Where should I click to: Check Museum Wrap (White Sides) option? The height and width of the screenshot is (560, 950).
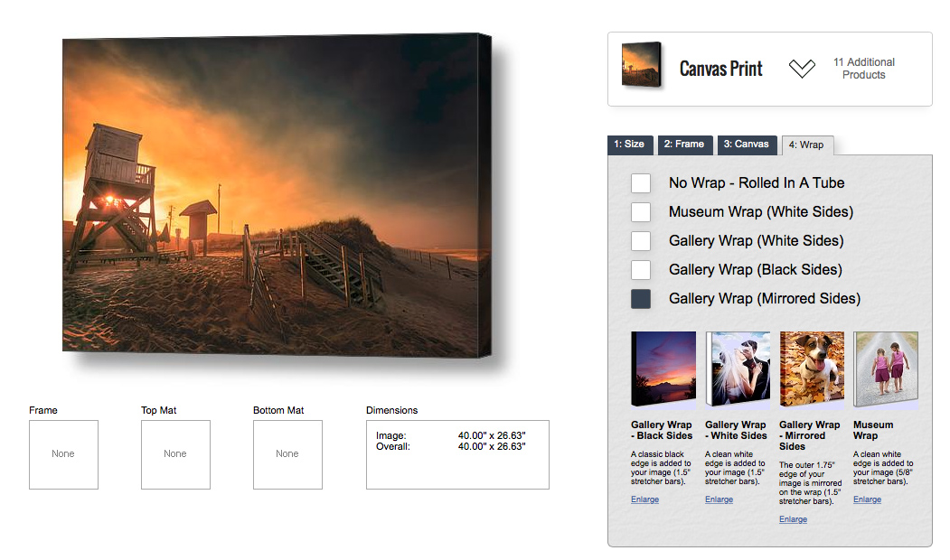click(641, 212)
